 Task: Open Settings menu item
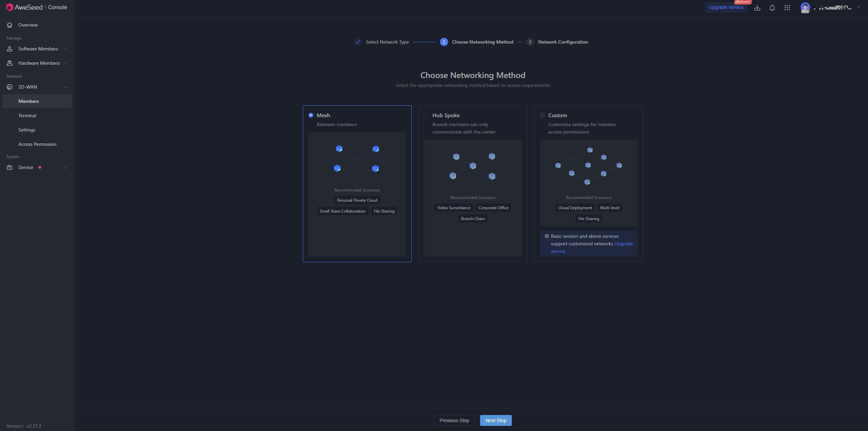[x=37, y=130]
